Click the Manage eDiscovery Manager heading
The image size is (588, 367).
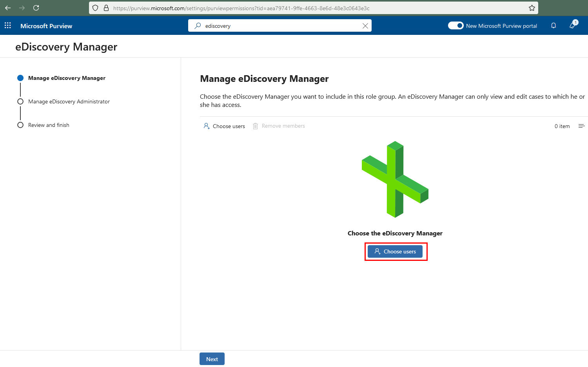click(264, 79)
